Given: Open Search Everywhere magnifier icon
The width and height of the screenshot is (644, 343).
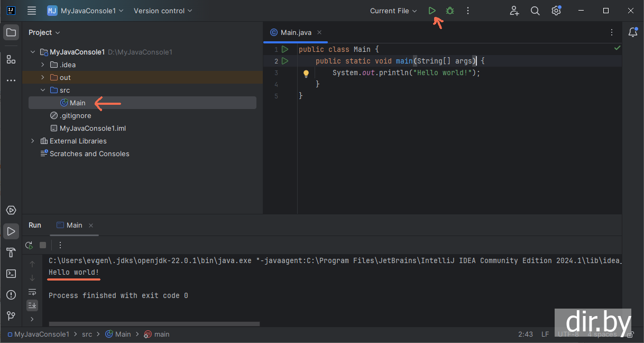Looking at the screenshot, I should click(535, 11).
